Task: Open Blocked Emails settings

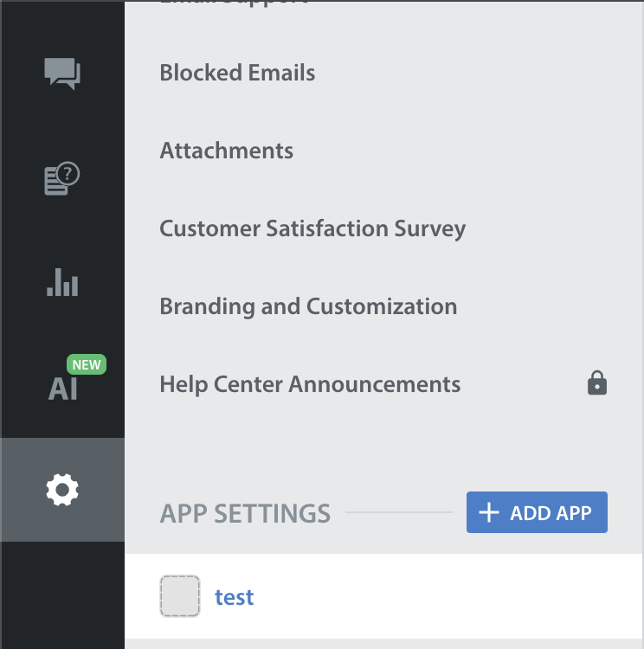Action: pos(237,73)
